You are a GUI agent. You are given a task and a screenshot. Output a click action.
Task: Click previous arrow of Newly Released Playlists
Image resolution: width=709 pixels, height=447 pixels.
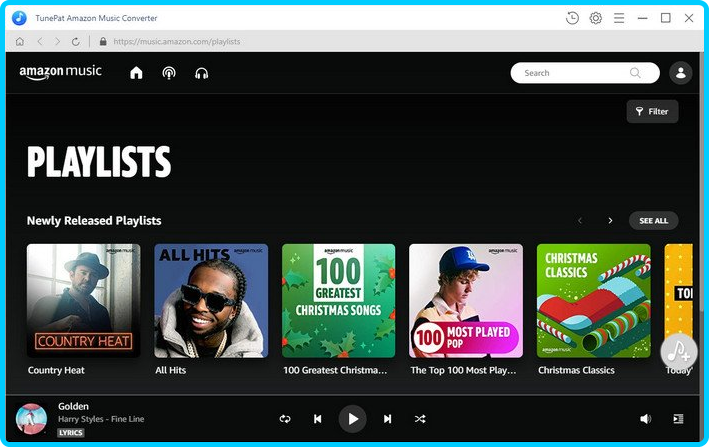[580, 221]
